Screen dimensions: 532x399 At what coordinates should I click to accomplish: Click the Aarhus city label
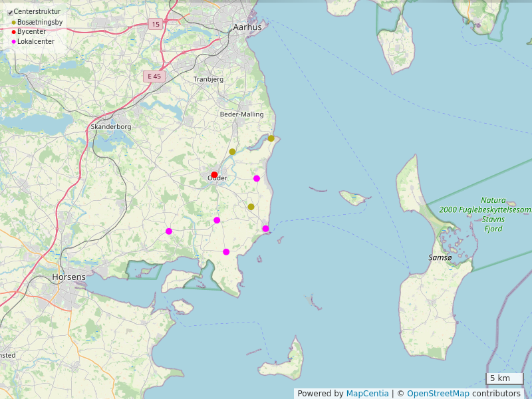coord(247,27)
